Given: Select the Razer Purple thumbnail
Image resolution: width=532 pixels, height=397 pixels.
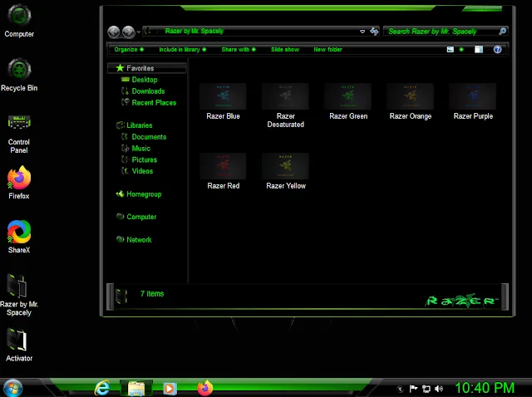Looking at the screenshot, I should 473,101.
